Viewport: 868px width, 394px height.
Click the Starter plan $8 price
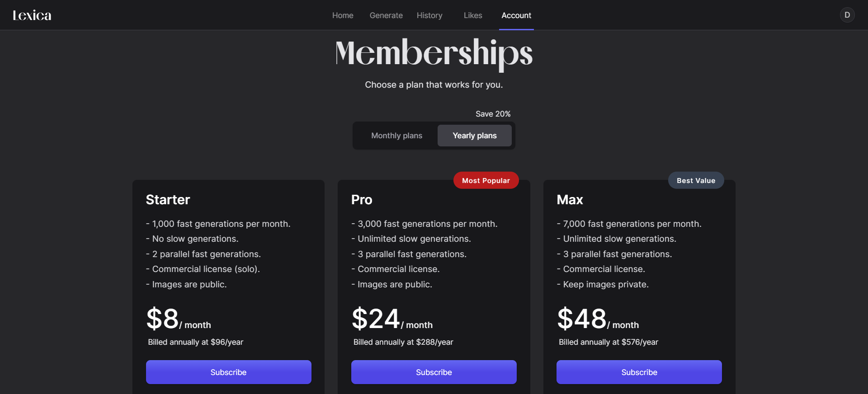pos(163,319)
